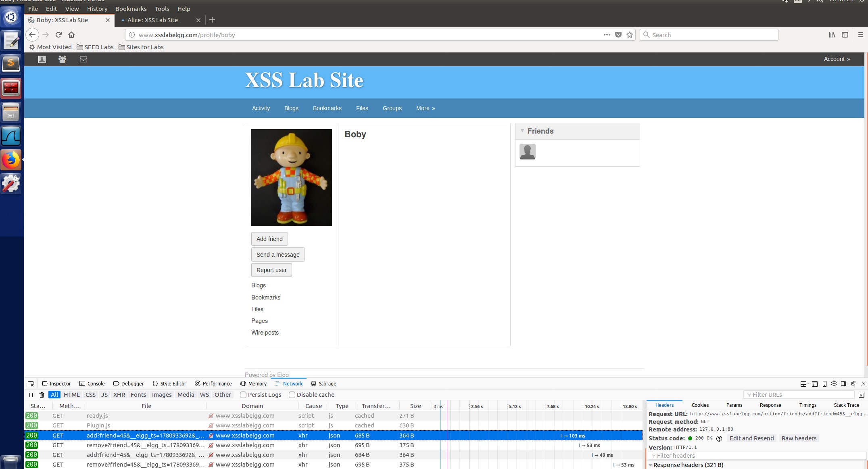
Task: Save page to Pocket
Action: click(618, 35)
